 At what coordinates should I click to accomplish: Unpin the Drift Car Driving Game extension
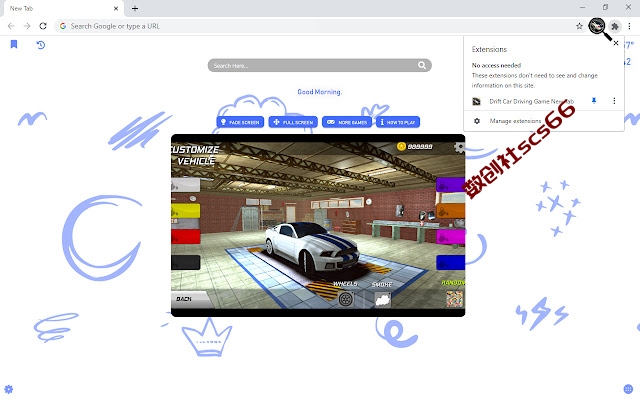pos(594,101)
